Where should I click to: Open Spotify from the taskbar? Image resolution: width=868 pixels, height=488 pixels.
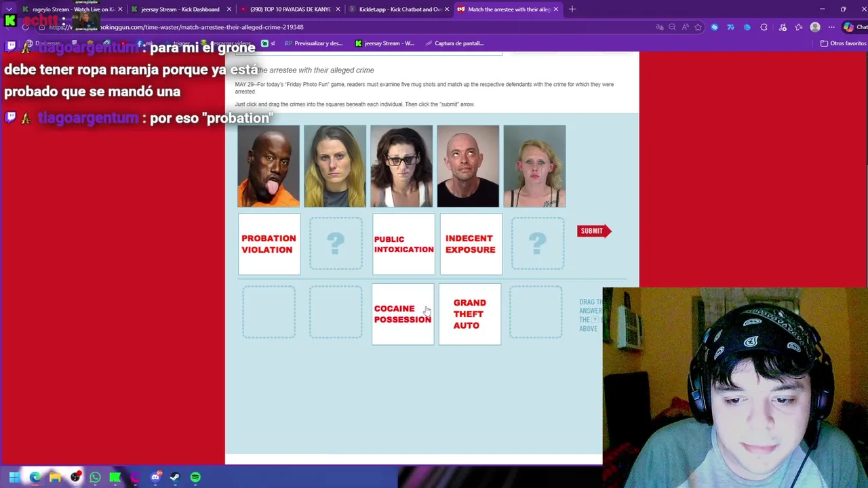[195, 477]
